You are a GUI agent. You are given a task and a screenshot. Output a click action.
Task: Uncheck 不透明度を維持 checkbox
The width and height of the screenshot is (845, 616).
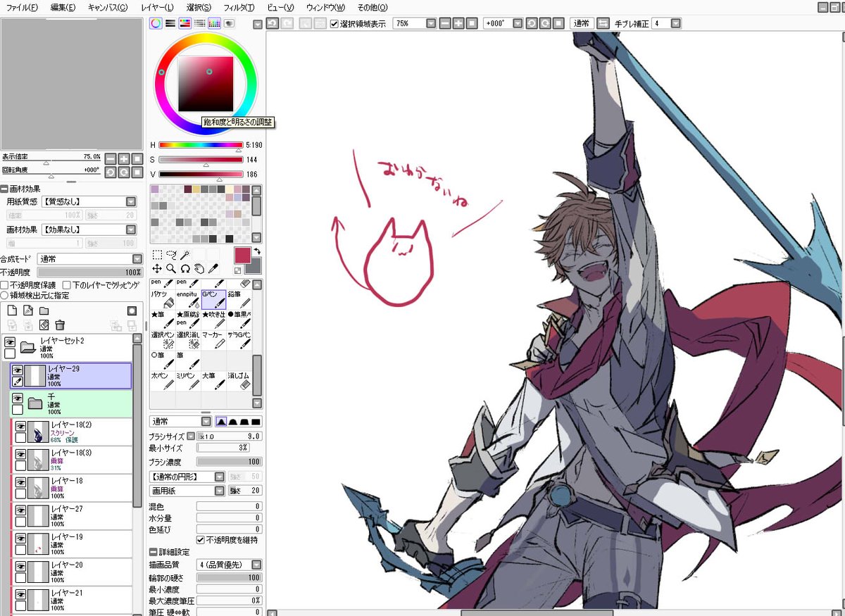point(201,540)
